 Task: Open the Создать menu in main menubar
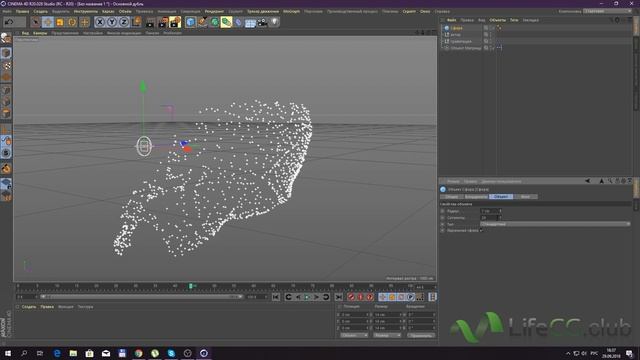click(x=40, y=11)
